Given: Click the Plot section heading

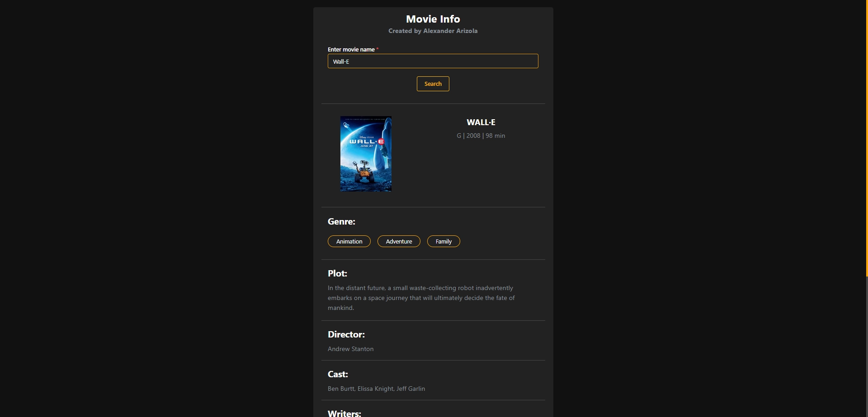Looking at the screenshot, I should 337,274.
